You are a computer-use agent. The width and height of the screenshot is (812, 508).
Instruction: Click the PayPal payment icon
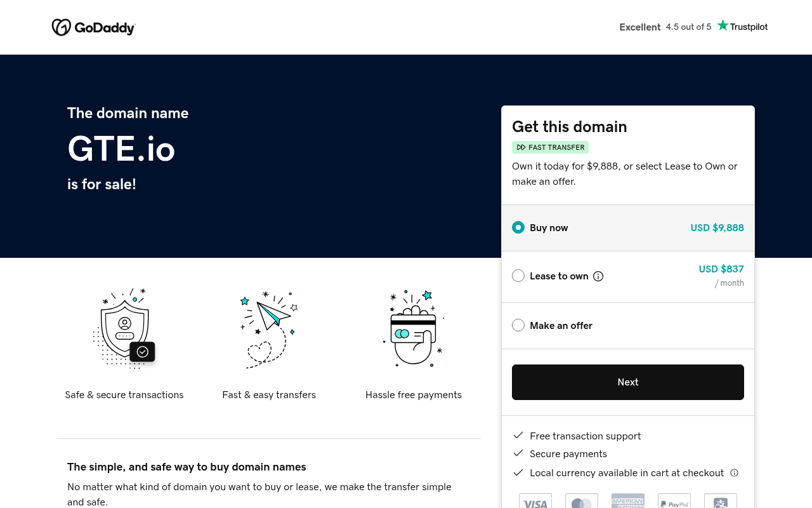pyautogui.click(x=674, y=501)
